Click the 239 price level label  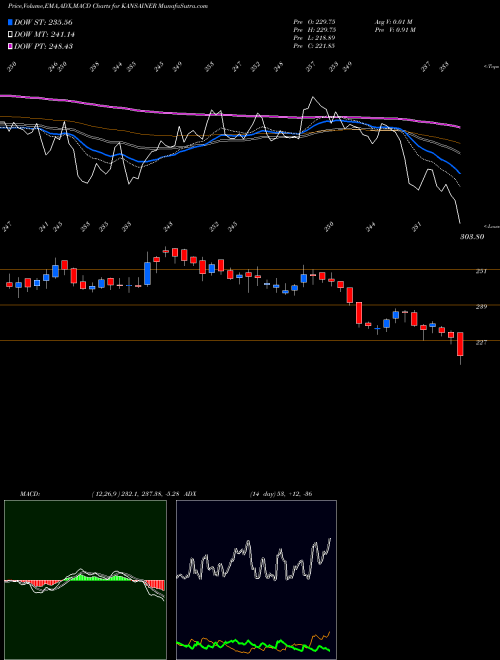[481, 306]
